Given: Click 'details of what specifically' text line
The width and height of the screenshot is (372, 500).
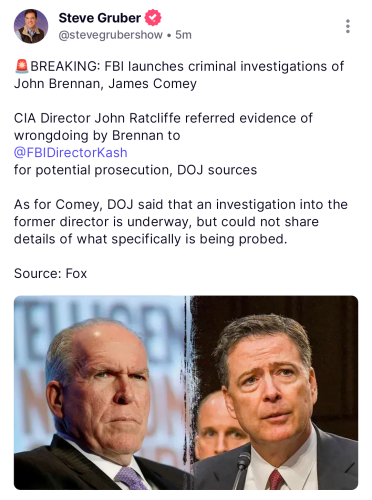Looking at the screenshot, I should (150, 239).
